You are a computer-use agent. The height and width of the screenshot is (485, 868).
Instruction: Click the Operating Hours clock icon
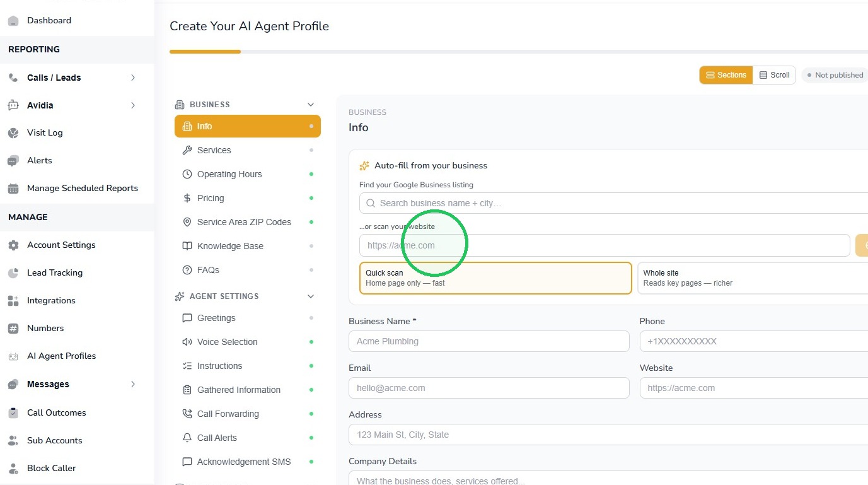pyautogui.click(x=187, y=174)
